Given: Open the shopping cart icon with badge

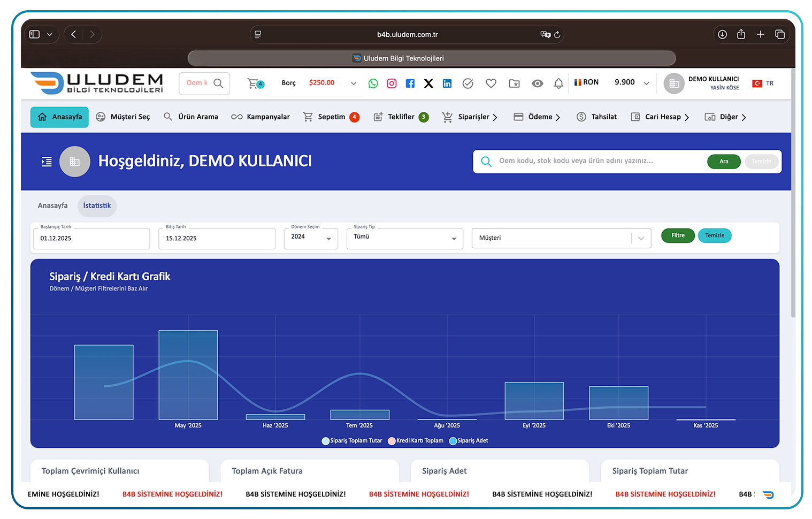Looking at the screenshot, I should (x=255, y=83).
